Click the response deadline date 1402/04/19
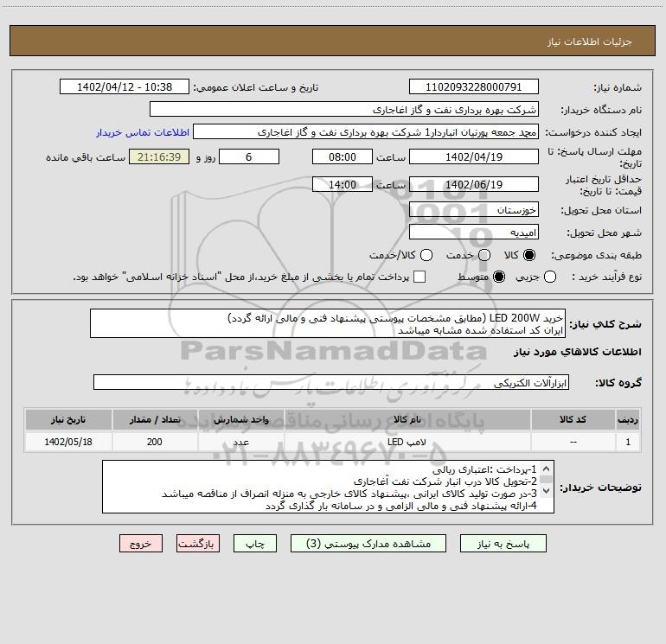666x644 pixels. pos(474,156)
